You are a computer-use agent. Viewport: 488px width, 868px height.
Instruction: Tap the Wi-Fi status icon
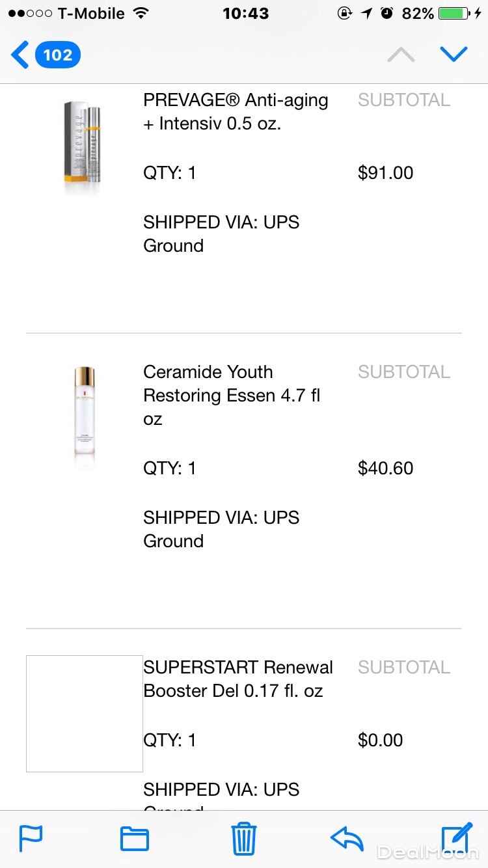(x=140, y=13)
